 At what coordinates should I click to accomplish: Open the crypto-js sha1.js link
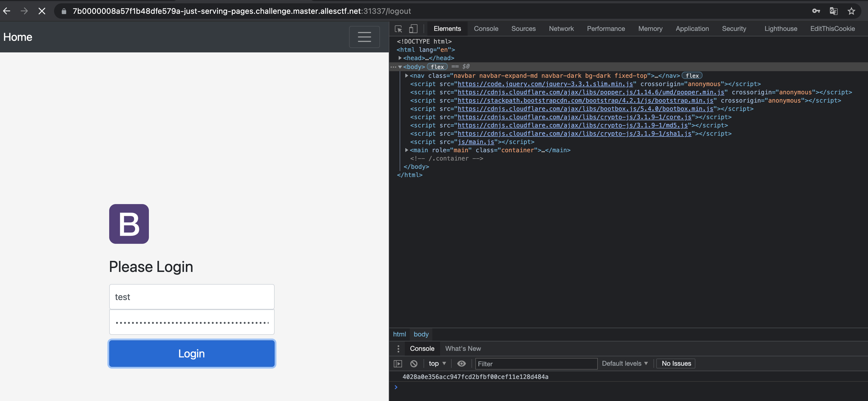click(574, 133)
